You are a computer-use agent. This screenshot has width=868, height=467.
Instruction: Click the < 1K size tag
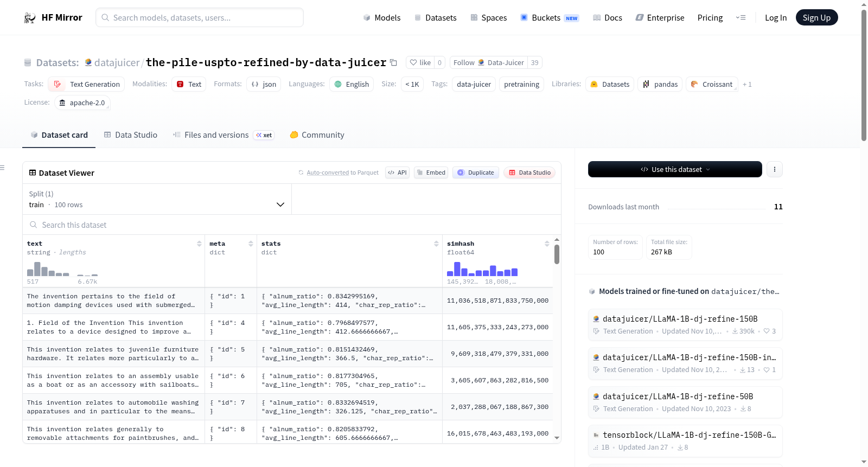pos(412,84)
